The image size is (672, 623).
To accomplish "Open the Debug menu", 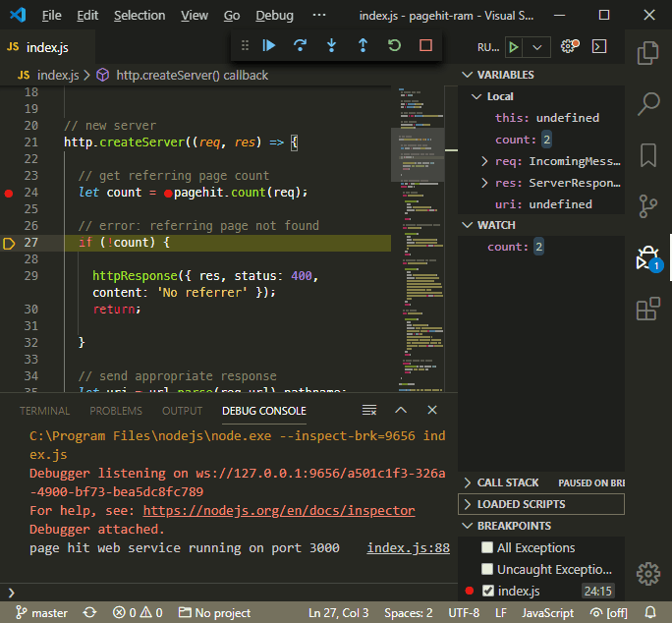I will click(274, 16).
